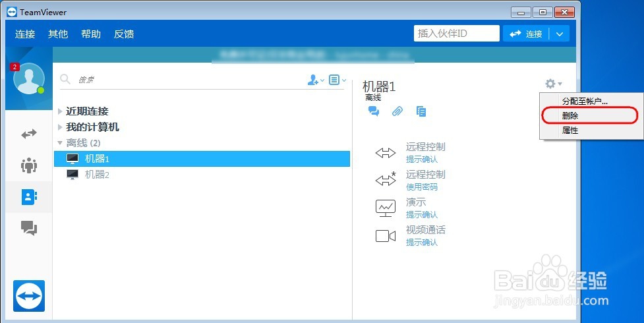Click the blue 连接 button
The image size is (644, 323).
pos(526,34)
